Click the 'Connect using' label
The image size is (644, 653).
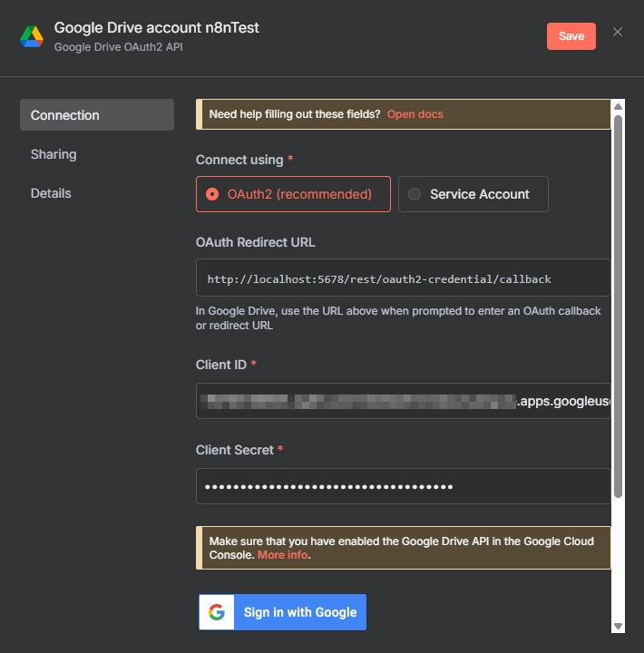(x=239, y=160)
